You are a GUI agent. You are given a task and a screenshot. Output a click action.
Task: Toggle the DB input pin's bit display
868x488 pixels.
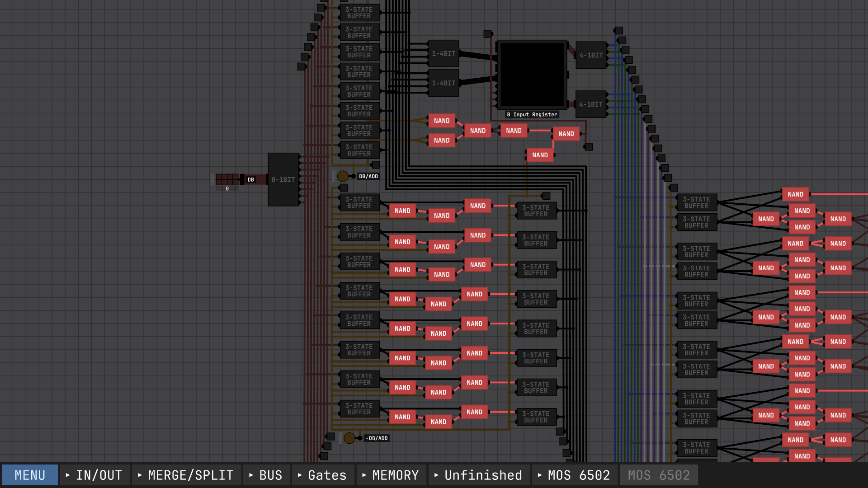point(227,179)
